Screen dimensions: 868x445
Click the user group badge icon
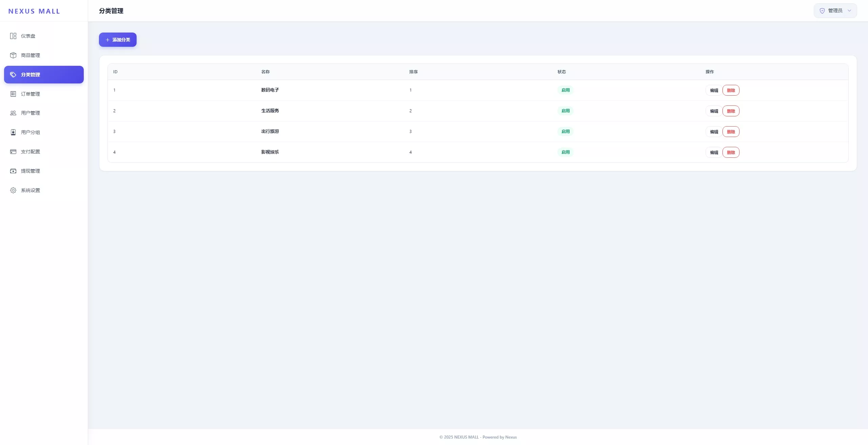[13, 132]
